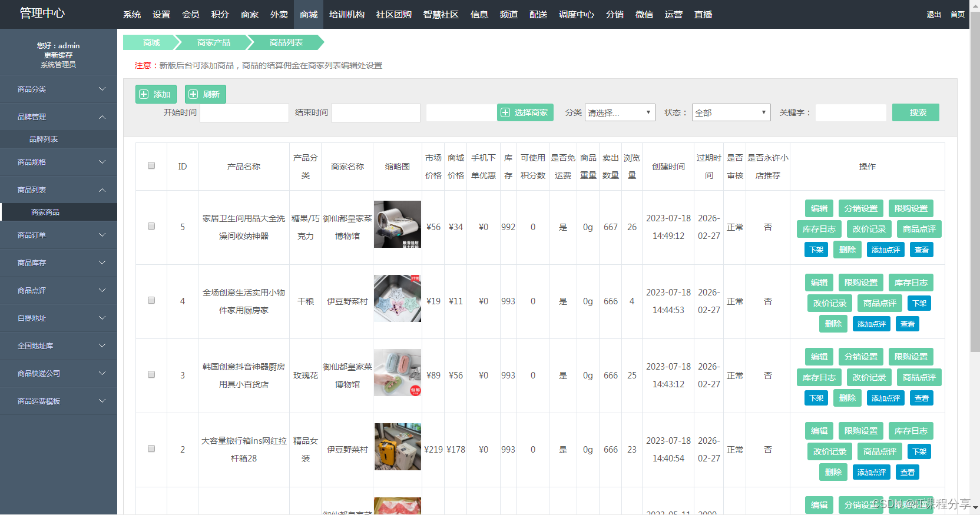The width and height of the screenshot is (980, 515).
Task: Click 限购设置 for product ID 4
Action: pyautogui.click(x=861, y=283)
